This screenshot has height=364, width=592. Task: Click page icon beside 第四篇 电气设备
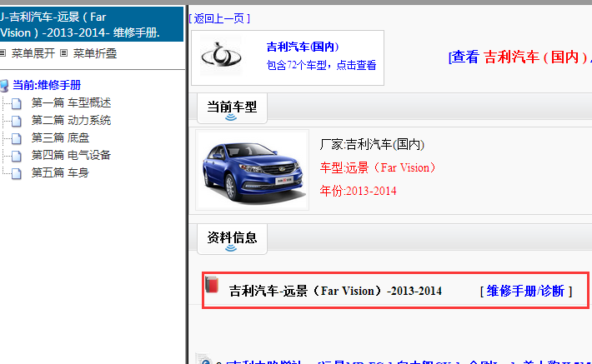click(x=16, y=156)
